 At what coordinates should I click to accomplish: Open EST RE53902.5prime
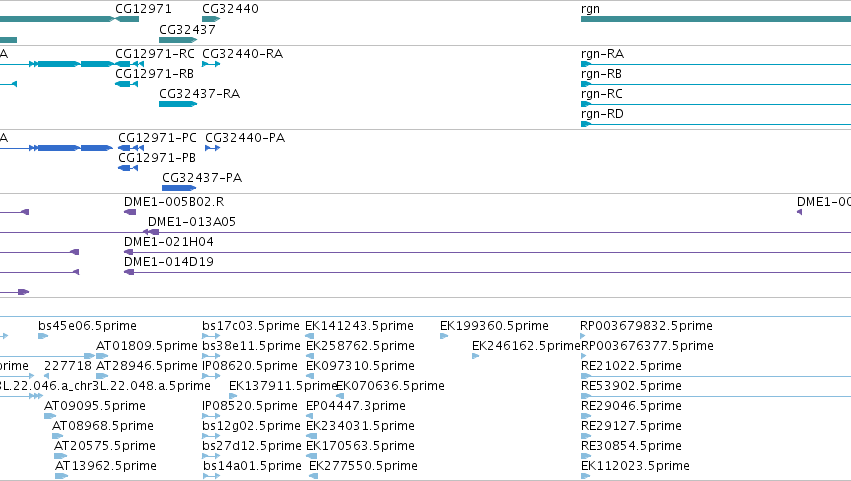coord(631,386)
